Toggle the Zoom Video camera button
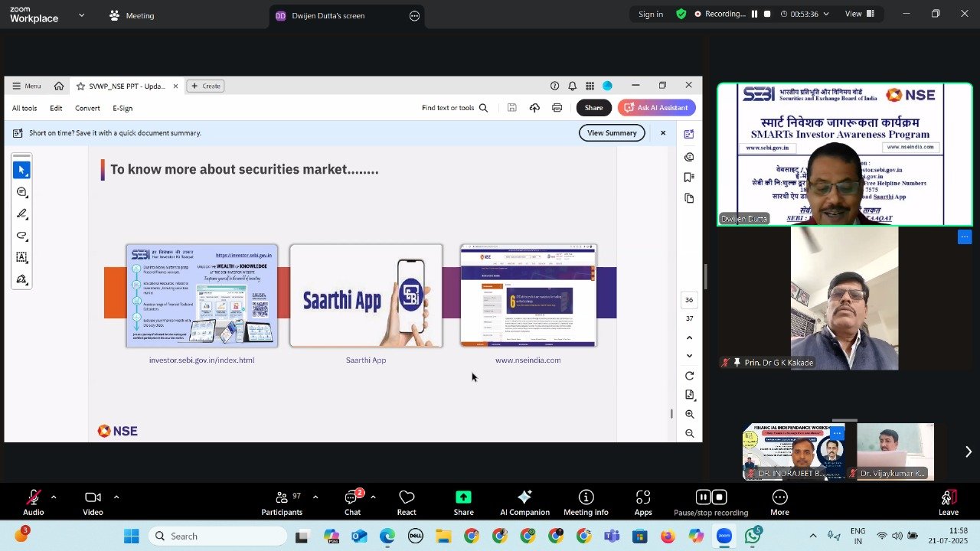980x551 pixels. 93,503
